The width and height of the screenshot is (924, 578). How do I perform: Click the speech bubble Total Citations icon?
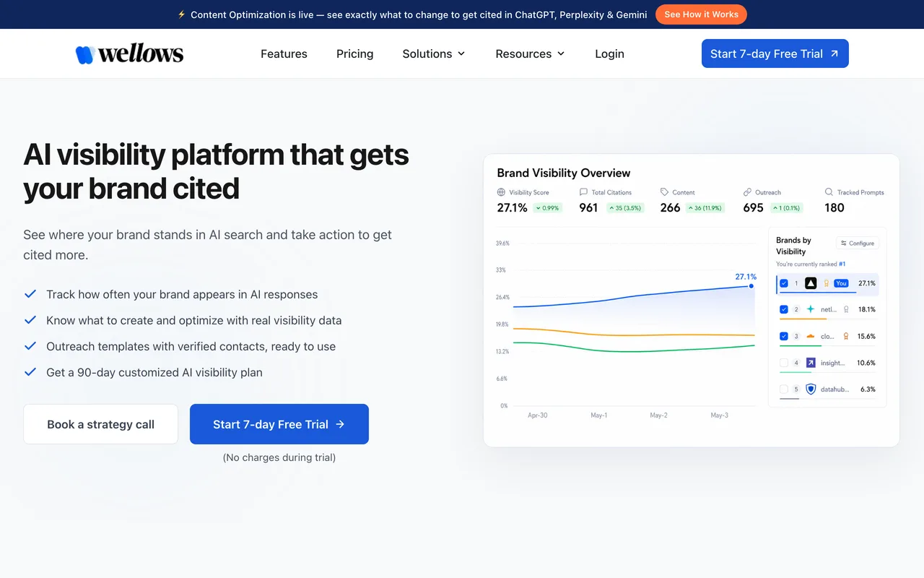click(x=583, y=192)
